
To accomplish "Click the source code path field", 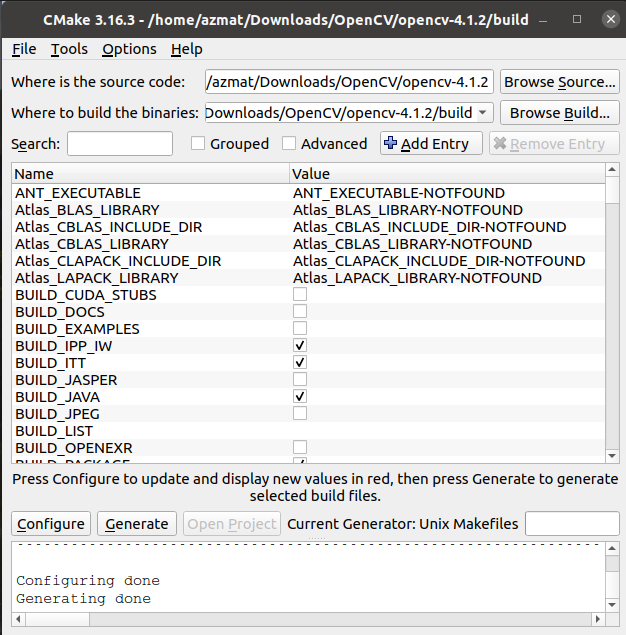I will tap(349, 82).
